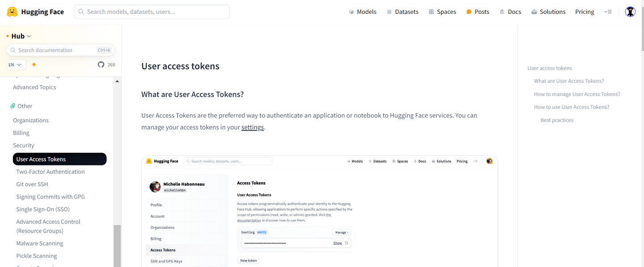Open Pricing in the top navigation
Viewport: 644px width, 267px height.
click(x=585, y=12)
